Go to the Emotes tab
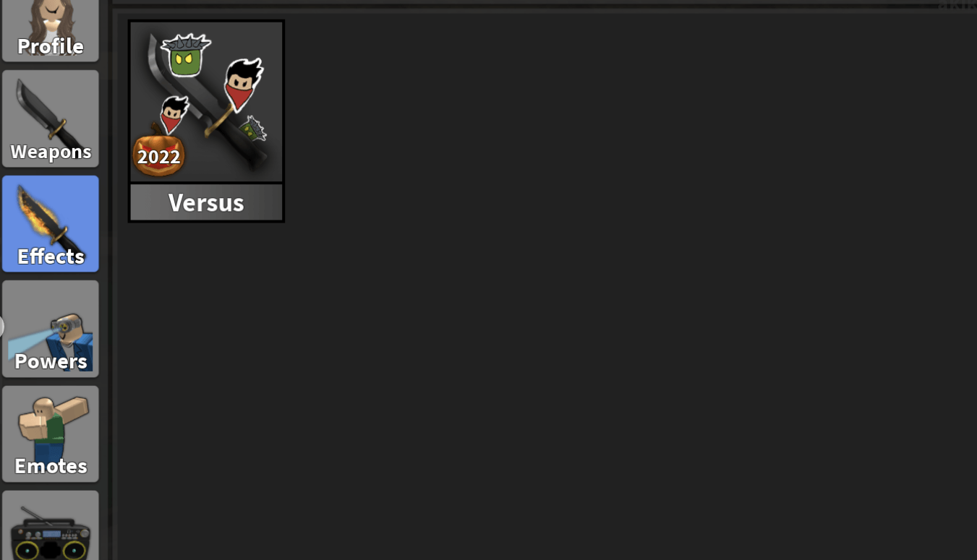The image size is (977, 560). click(x=50, y=434)
